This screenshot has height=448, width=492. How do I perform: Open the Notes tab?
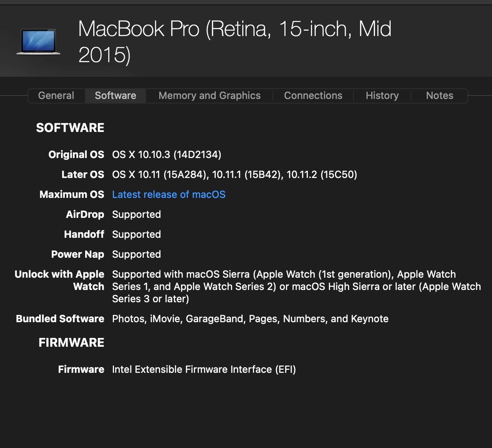click(x=439, y=96)
